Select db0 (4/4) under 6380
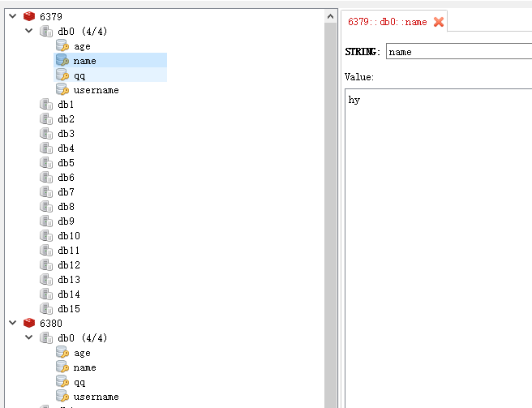Viewport: 532px width, 408px height. pyautogui.click(x=83, y=337)
